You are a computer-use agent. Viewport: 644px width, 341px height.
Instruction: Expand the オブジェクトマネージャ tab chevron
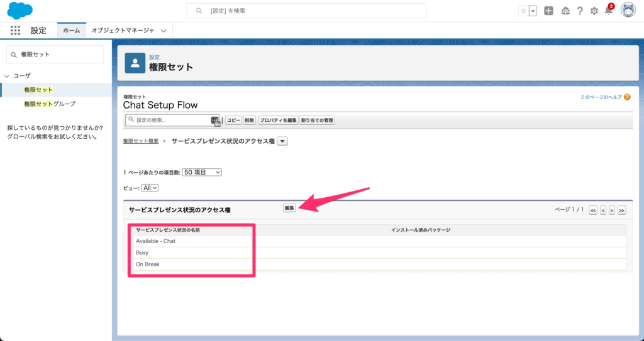[164, 31]
